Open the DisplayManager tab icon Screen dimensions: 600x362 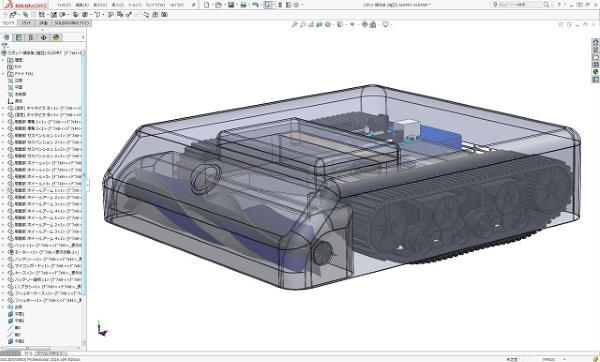(56, 37)
